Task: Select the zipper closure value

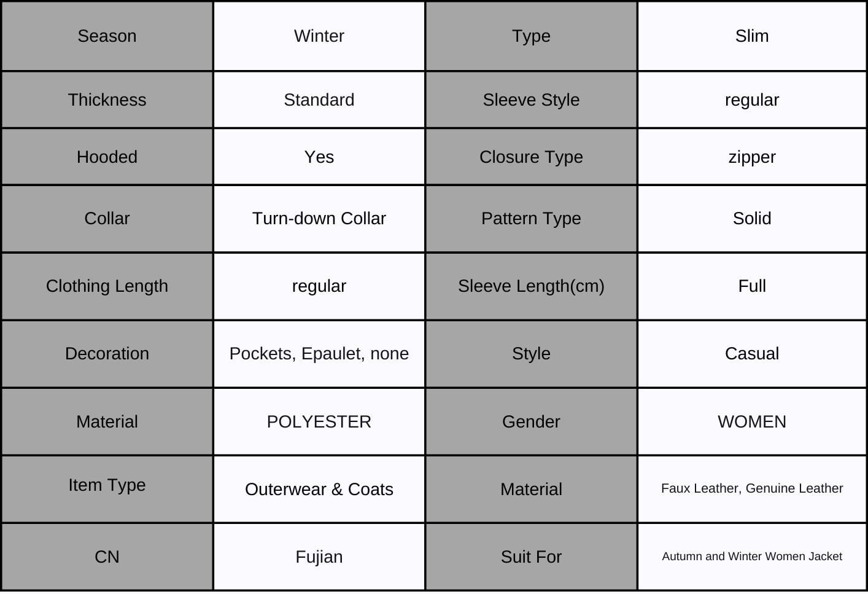Action: click(751, 157)
